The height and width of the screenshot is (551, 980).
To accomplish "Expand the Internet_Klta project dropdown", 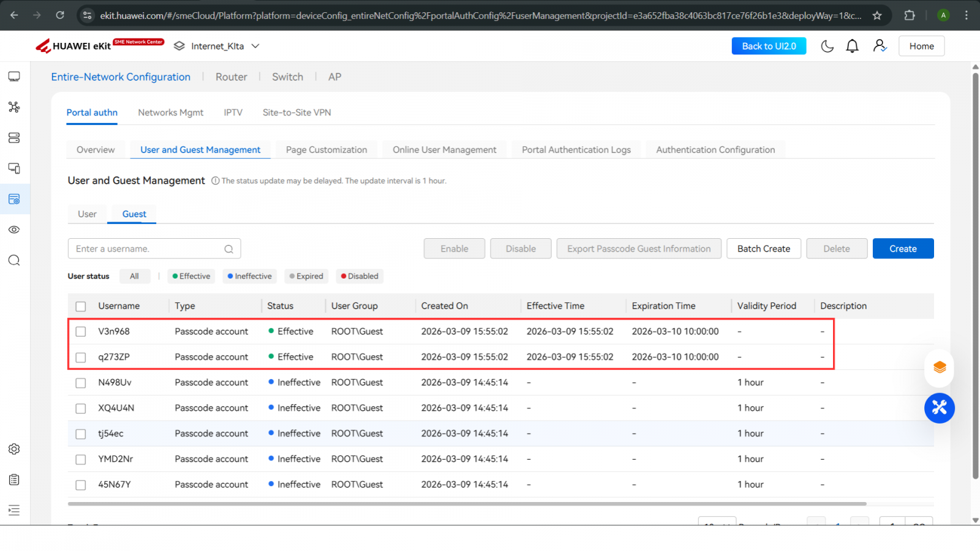I will click(x=255, y=46).
